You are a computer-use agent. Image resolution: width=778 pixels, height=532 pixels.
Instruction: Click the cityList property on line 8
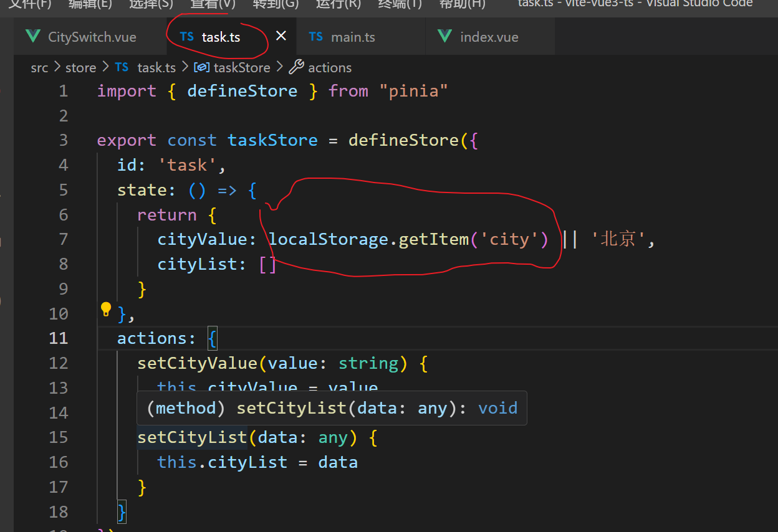(198, 264)
